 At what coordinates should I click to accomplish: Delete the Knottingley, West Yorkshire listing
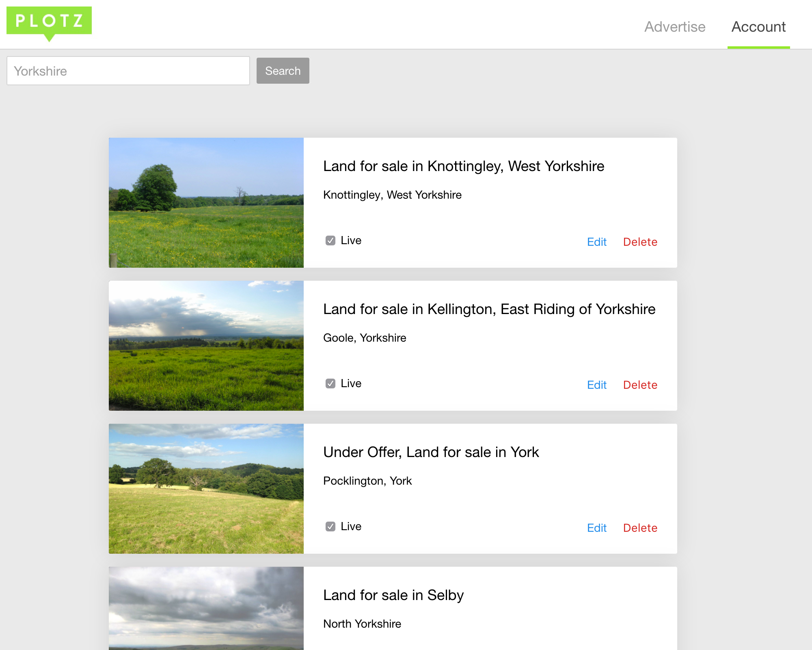[640, 242]
